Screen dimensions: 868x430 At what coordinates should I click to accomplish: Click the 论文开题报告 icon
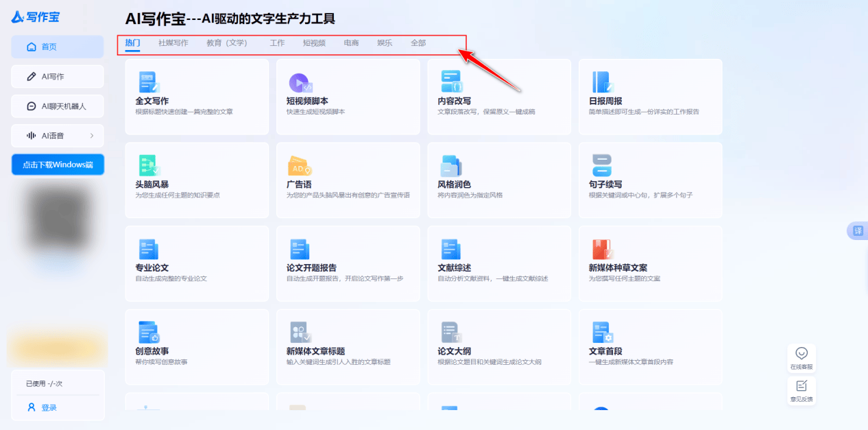tap(300, 250)
